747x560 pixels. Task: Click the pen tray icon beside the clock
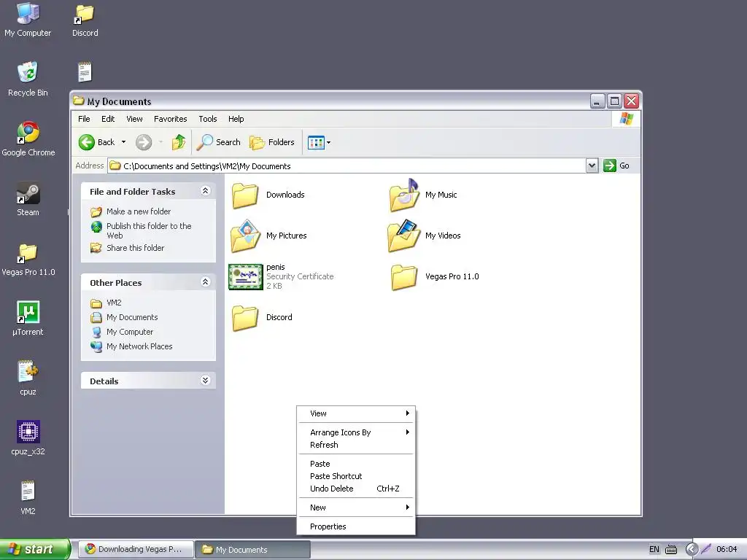click(706, 549)
